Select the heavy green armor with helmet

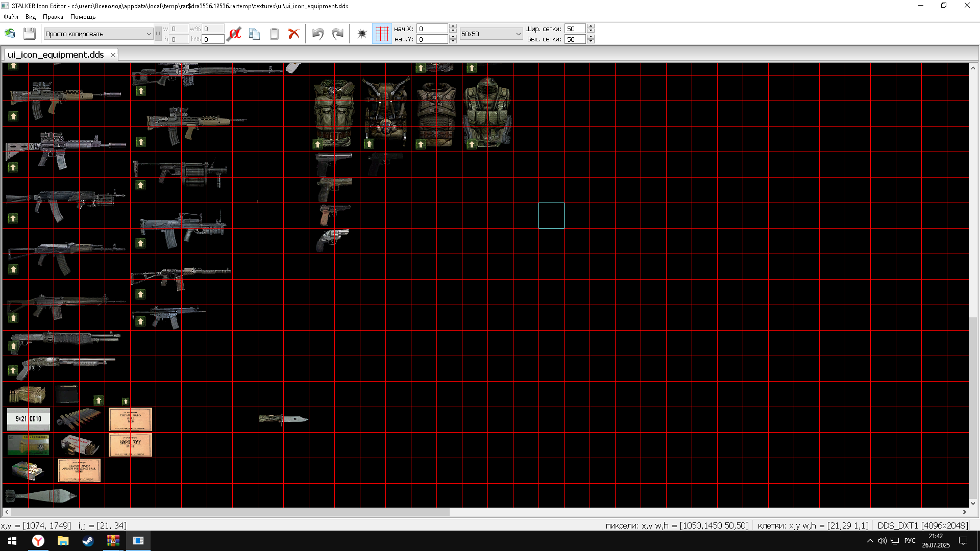point(487,112)
